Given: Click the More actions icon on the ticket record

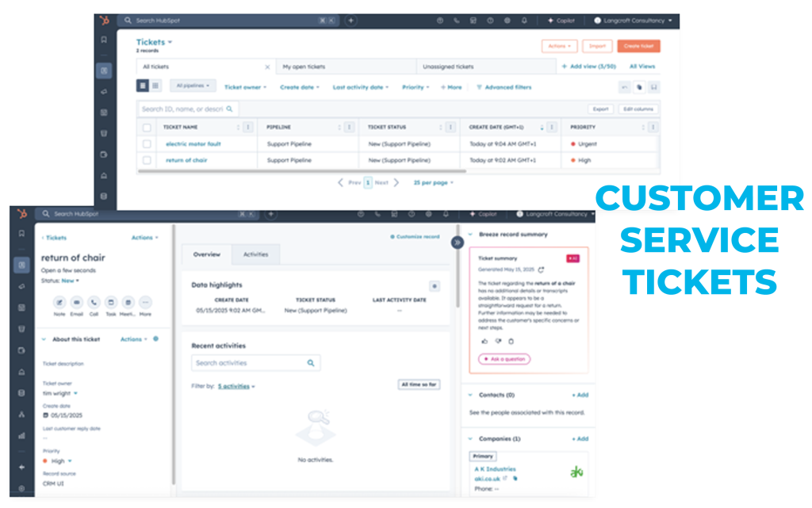Looking at the screenshot, I should (x=146, y=303).
